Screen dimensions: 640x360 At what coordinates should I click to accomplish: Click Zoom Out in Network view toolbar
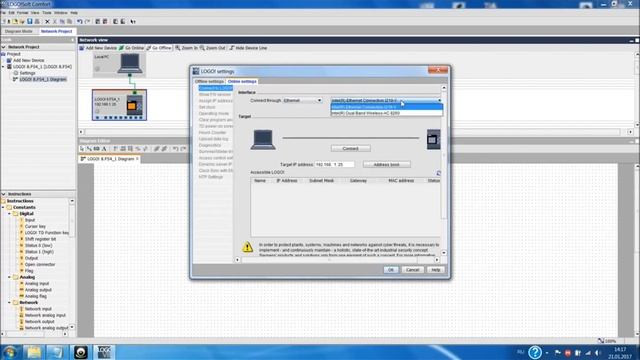point(212,48)
